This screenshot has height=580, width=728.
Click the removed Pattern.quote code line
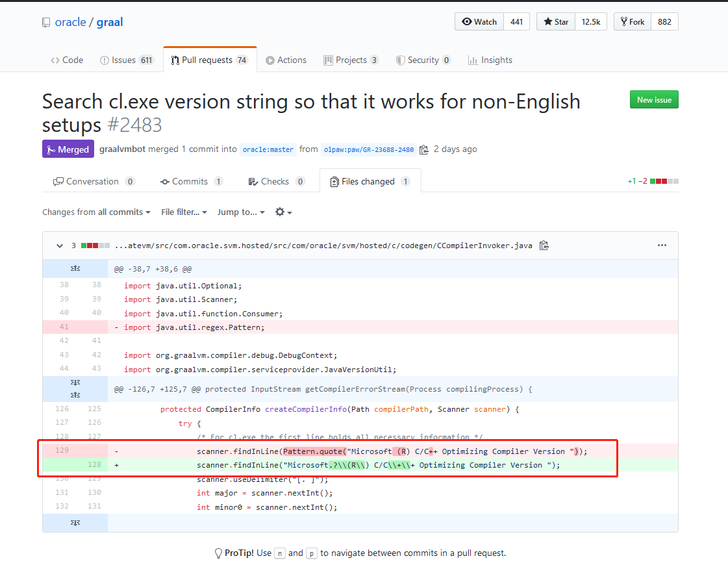(x=393, y=451)
